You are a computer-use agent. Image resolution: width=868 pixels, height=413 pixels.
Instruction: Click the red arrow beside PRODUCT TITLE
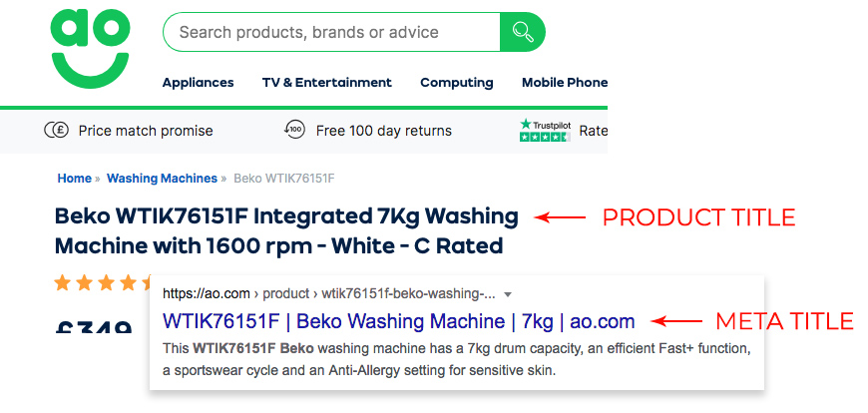pyautogui.click(x=560, y=217)
